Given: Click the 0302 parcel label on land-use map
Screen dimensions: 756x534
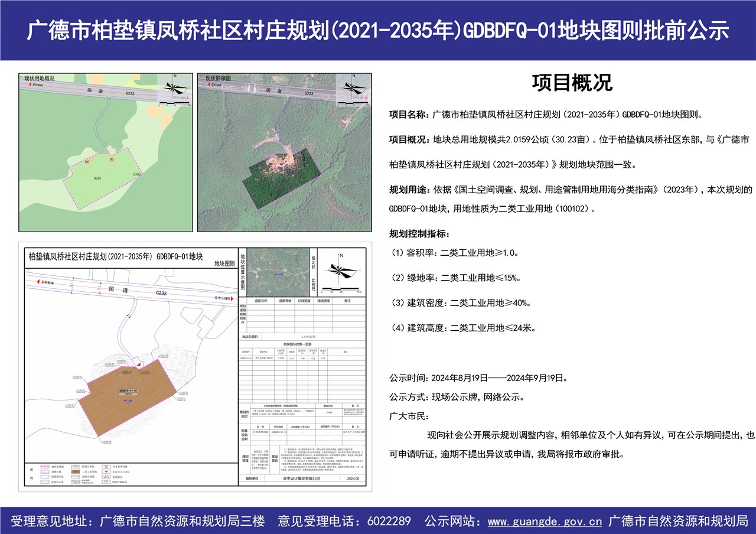Looking at the screenshot, I should tap(137, 174).
